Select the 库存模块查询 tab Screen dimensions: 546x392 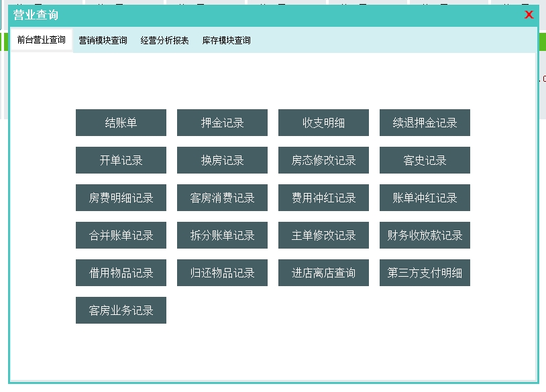226,41
